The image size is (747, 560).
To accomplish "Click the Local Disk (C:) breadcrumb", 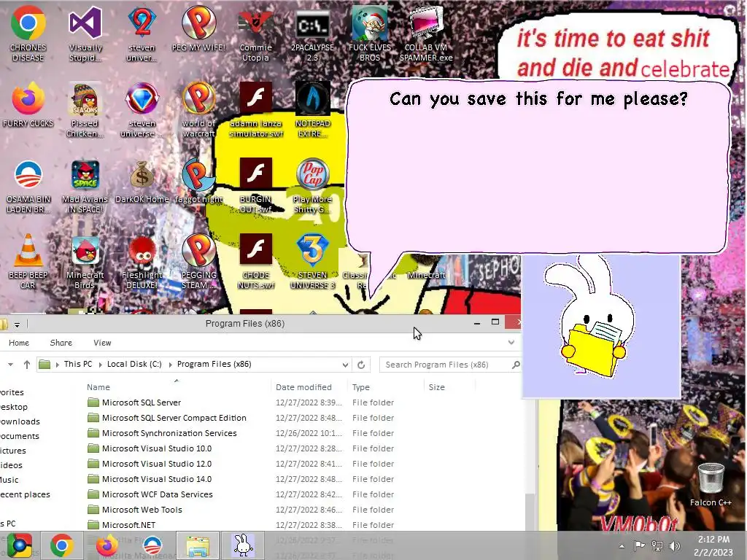I will [x=134, y=365].
